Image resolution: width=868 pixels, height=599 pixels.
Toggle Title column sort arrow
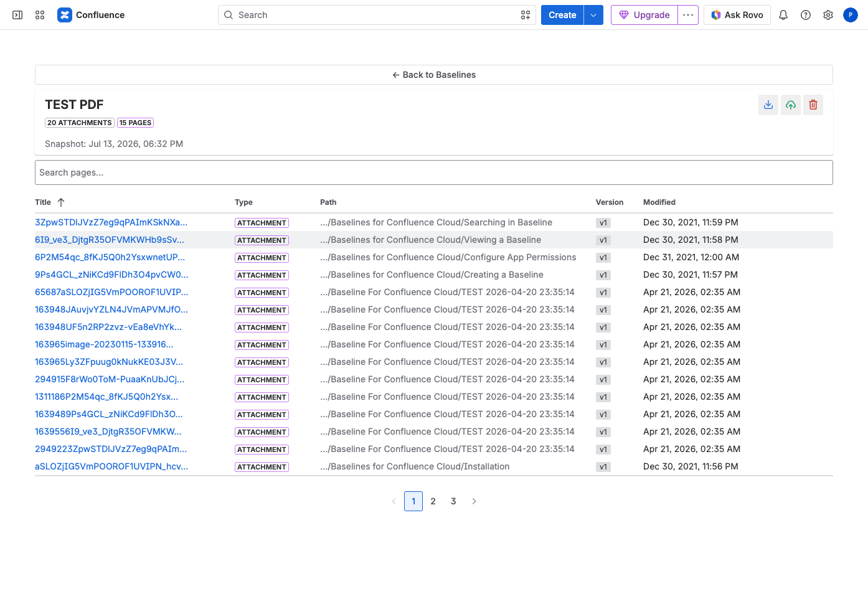[61, 202]
